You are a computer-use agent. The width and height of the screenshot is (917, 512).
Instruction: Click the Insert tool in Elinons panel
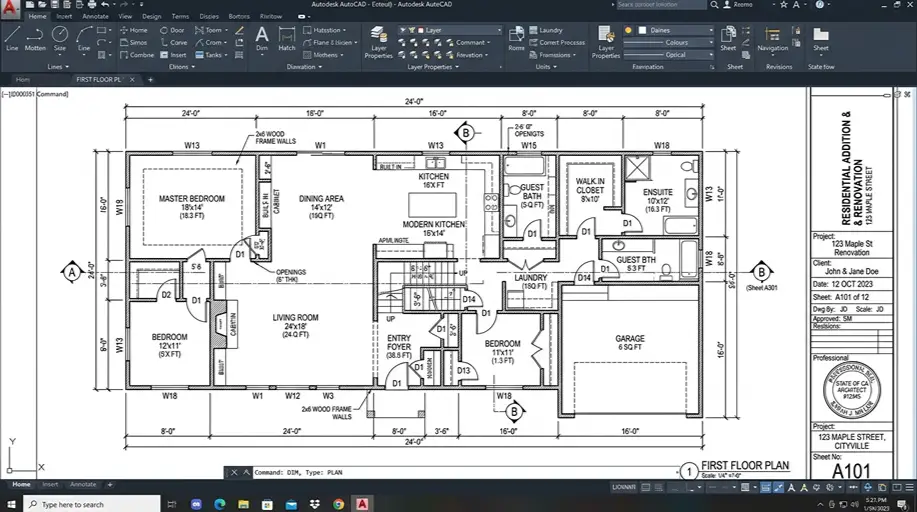(x=173, y=55)
